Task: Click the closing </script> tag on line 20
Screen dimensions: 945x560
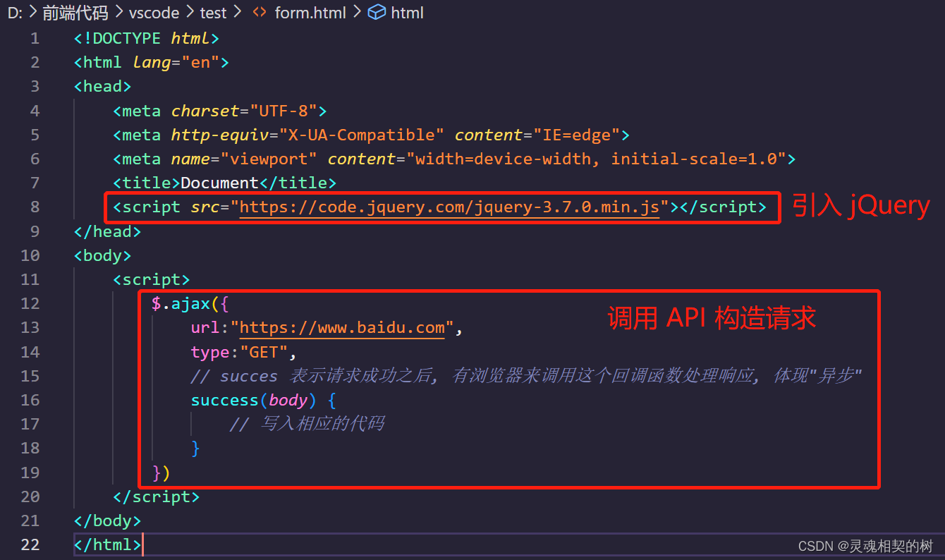Action: 157,497
